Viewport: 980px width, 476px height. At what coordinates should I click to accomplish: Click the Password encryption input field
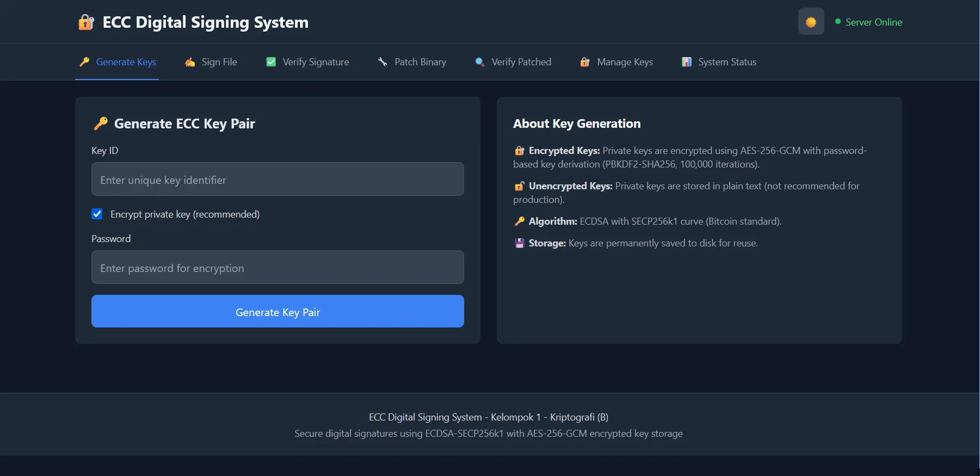coord(278,268)
